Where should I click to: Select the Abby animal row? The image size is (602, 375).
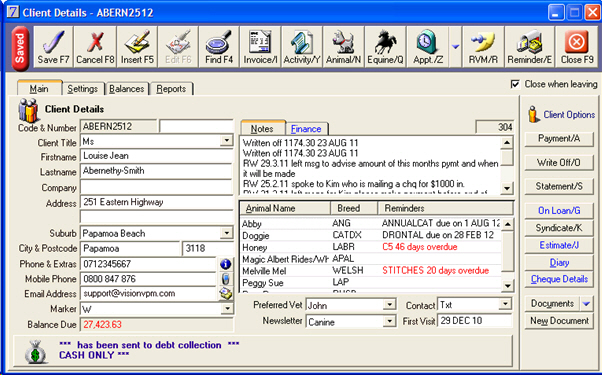coord(371,223)
